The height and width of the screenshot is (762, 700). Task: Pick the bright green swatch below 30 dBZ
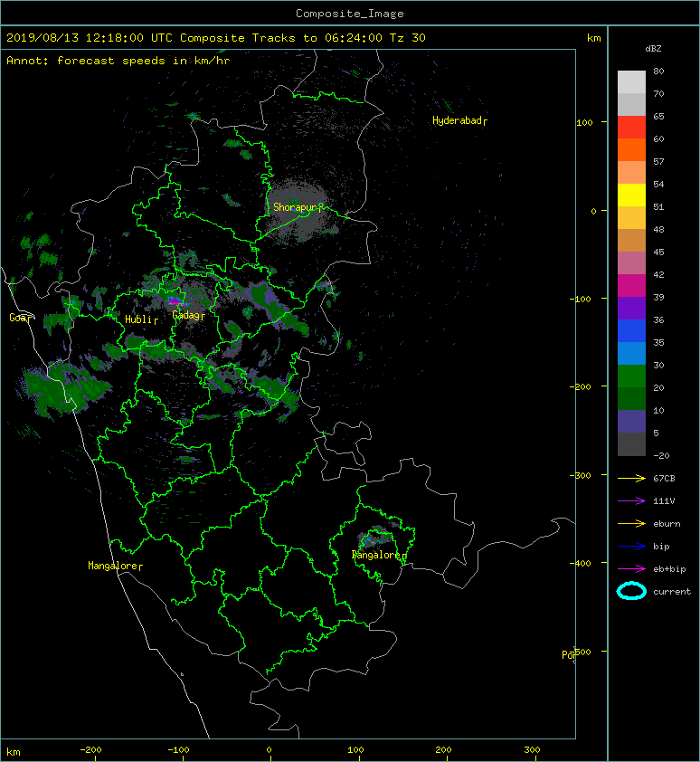pos(631,376)
